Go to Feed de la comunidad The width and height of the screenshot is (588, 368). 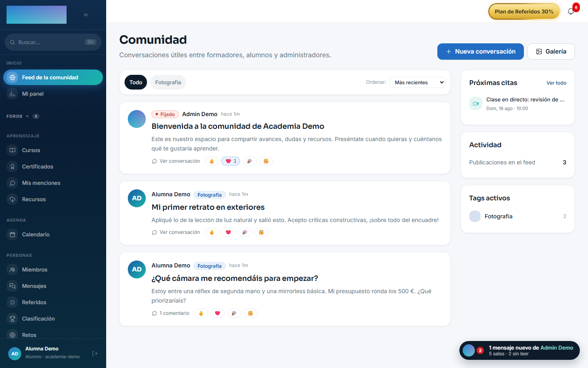tap(53, 77)
